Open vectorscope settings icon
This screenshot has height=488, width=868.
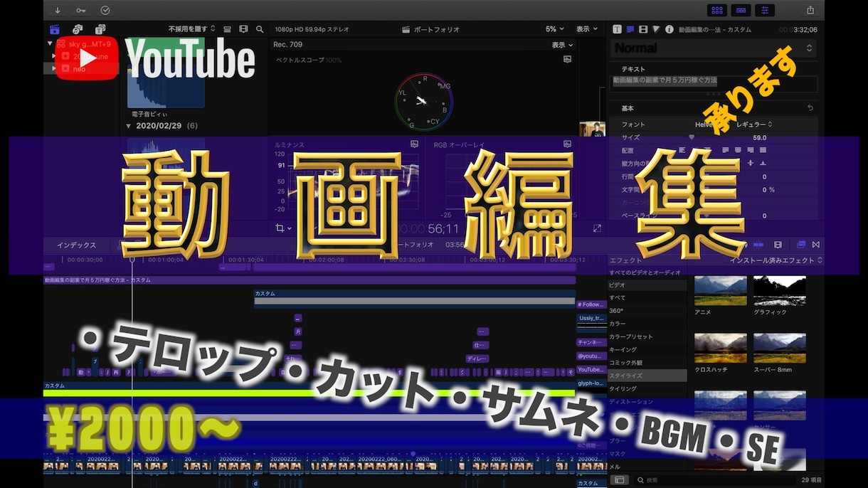[567, 60]
